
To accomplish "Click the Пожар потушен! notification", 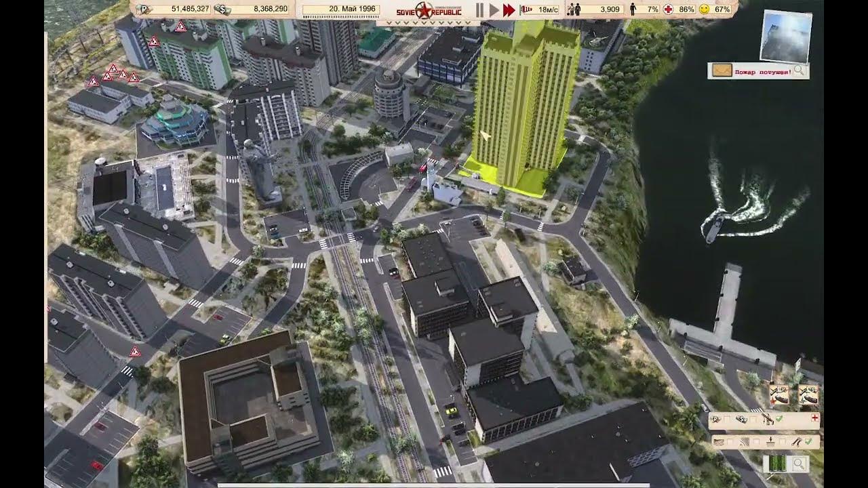I will point(762,71).
